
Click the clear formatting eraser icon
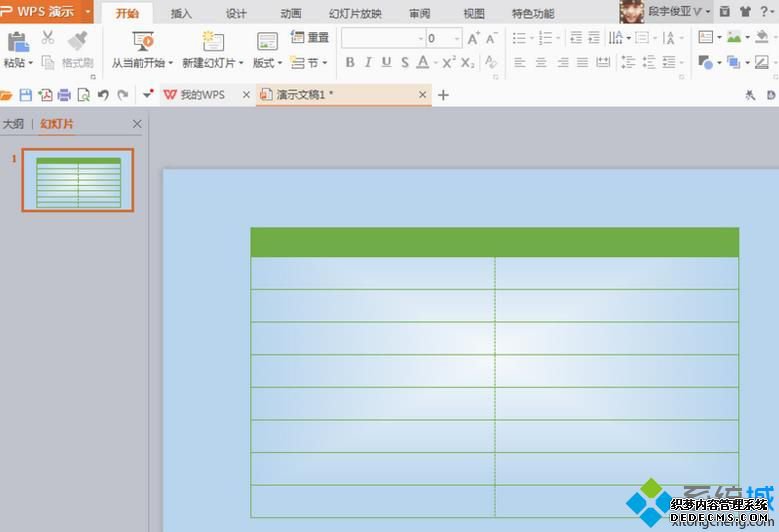[x=491, y=62]
